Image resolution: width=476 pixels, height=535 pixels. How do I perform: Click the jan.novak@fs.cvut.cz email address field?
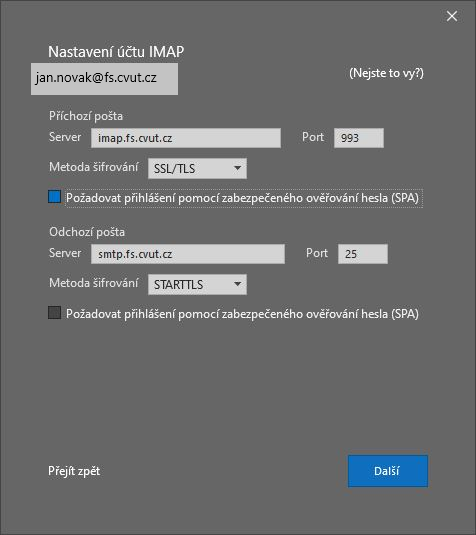[x=104, y=79]
